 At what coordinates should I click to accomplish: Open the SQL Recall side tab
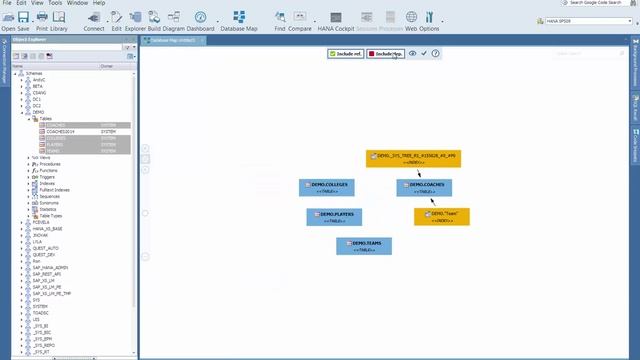[636, 107]
